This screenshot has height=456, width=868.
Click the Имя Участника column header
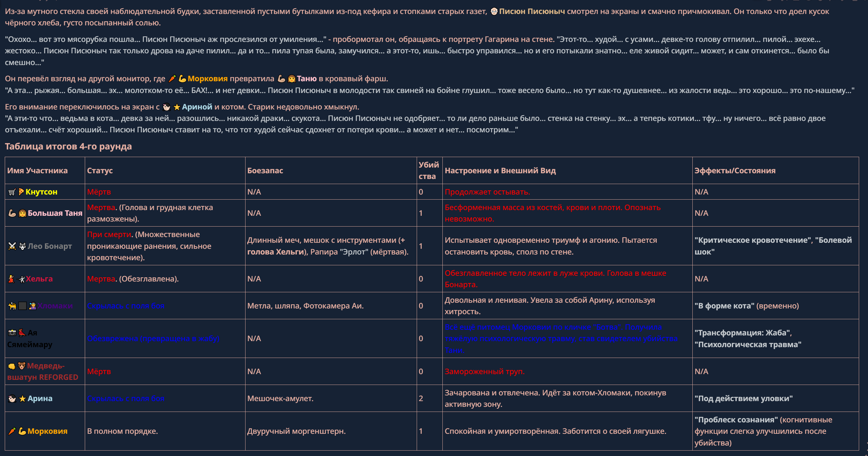click(x=37, y=170)
